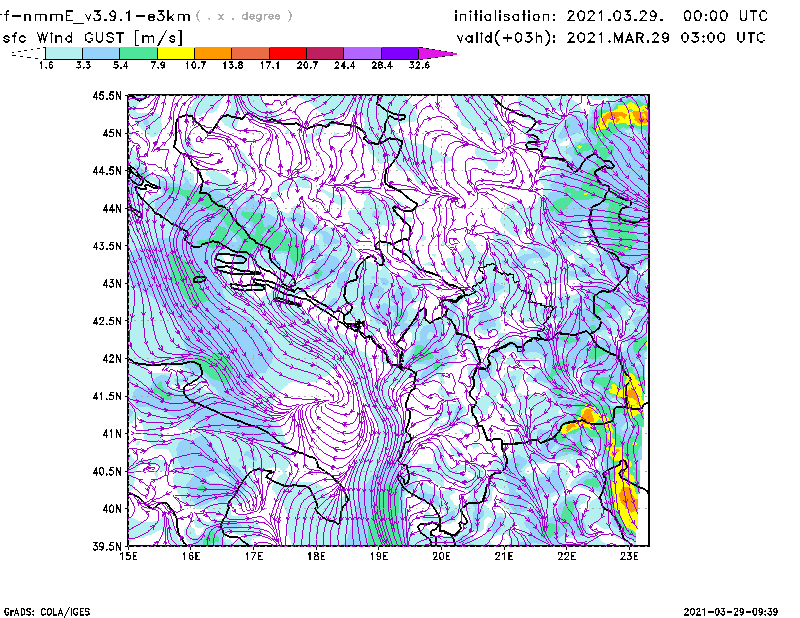Click the 17E longitude label
Image resolution: width=800 pixels, height=618 pixels.
254,556
